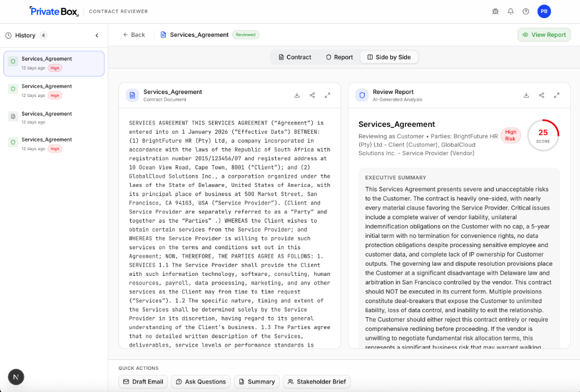The width and height of the screenshot is (580, 392).
Task: Open the Stakeholder Brief quick action
Action: [316, 382]
